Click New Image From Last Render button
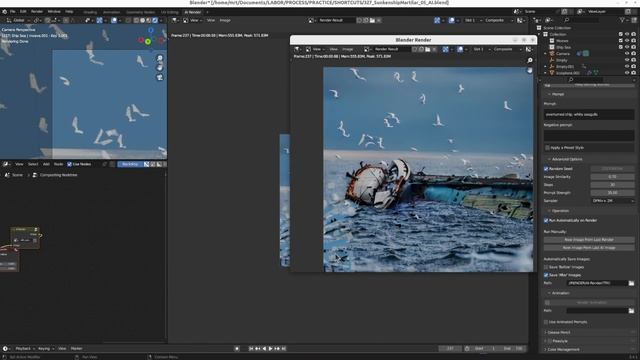The height and width of the screenshot is (360, 640). pyautogui.click(x=589, y=240)
